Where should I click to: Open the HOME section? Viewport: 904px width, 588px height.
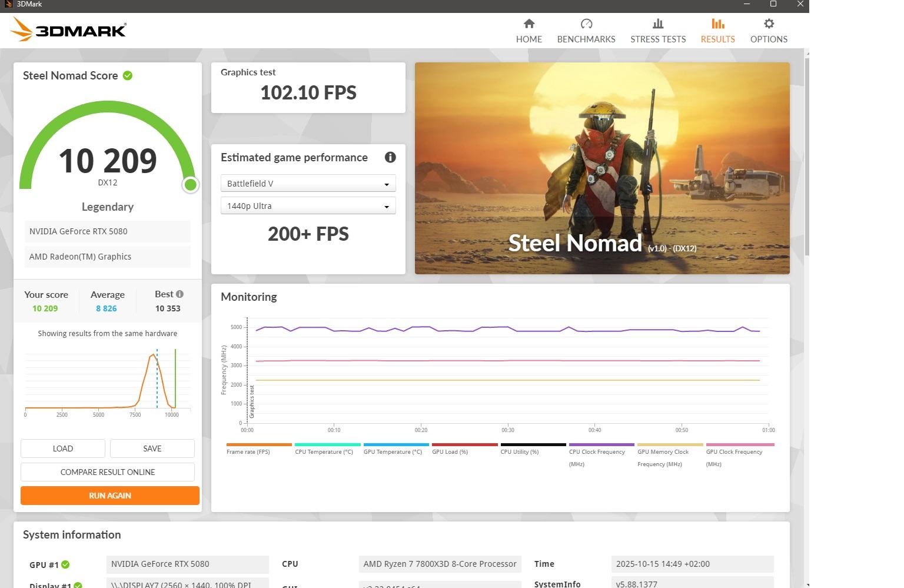[x=529, y=31]
